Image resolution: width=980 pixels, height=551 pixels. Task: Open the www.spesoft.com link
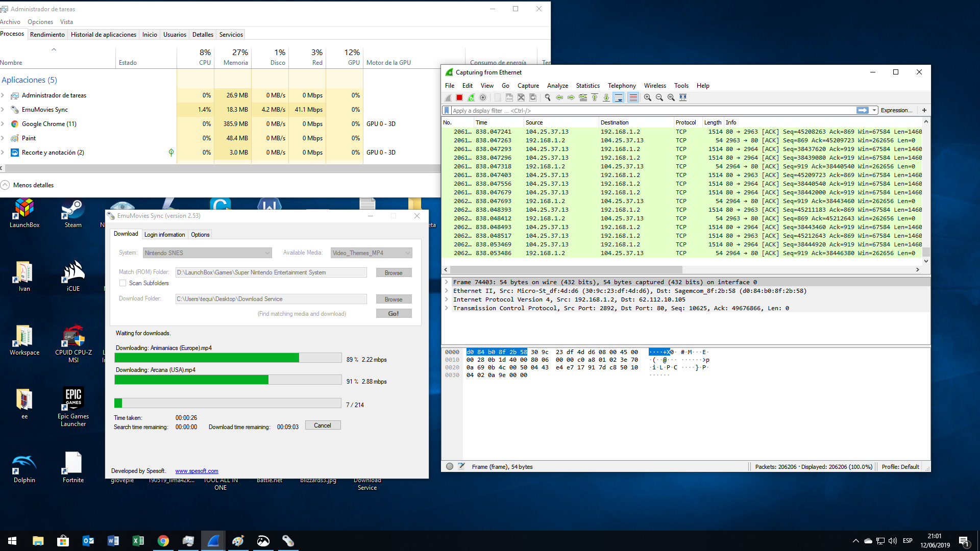[x=197, y=471]
